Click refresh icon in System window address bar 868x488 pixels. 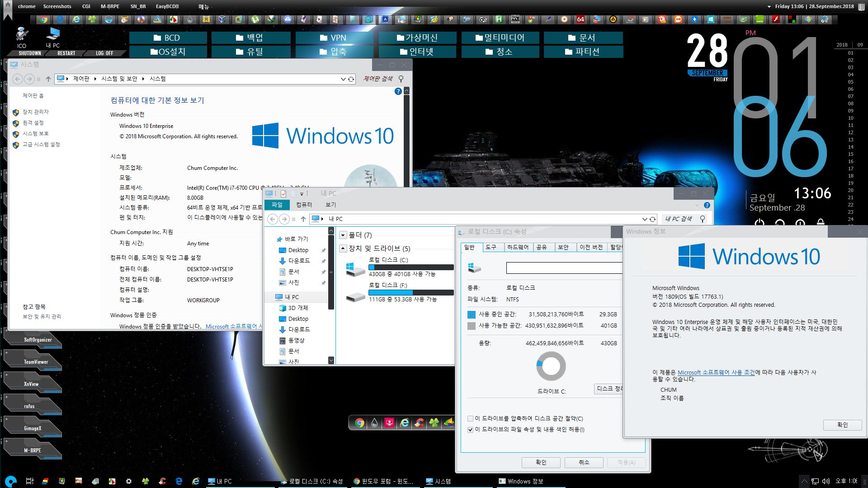pyautogui.click(x=351, y=79)
